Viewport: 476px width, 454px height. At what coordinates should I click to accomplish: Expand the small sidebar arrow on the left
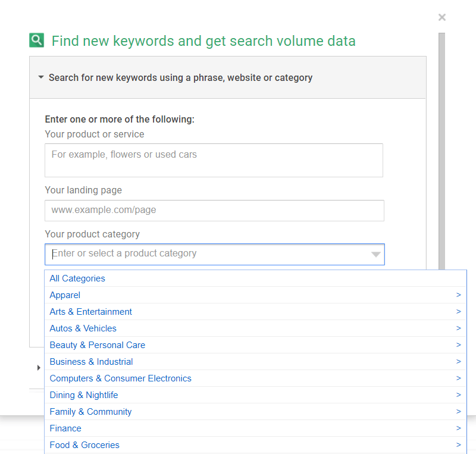[38, 368]
